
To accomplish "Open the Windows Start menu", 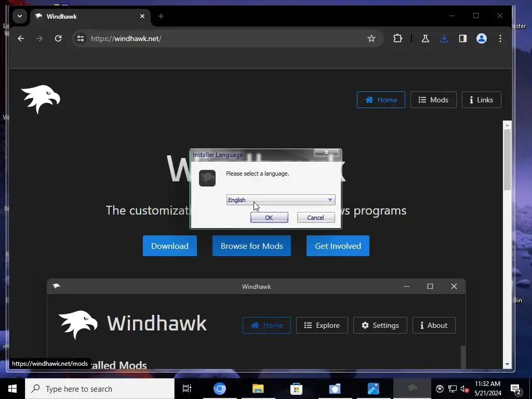I will pyautogui.click(x=12, y=389).
